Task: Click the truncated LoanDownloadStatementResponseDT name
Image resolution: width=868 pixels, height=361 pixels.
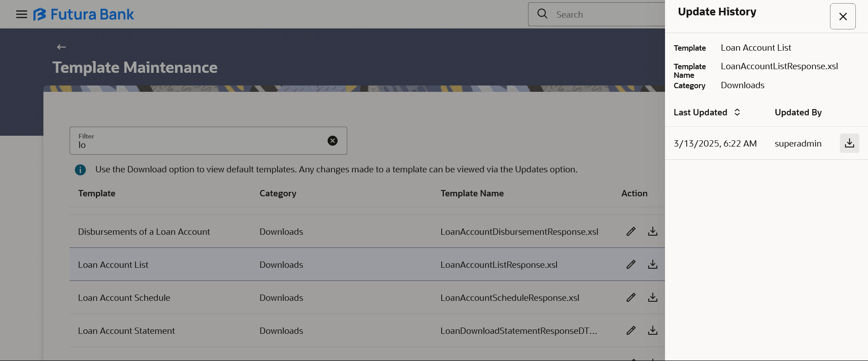Action: tap(519, 331)
